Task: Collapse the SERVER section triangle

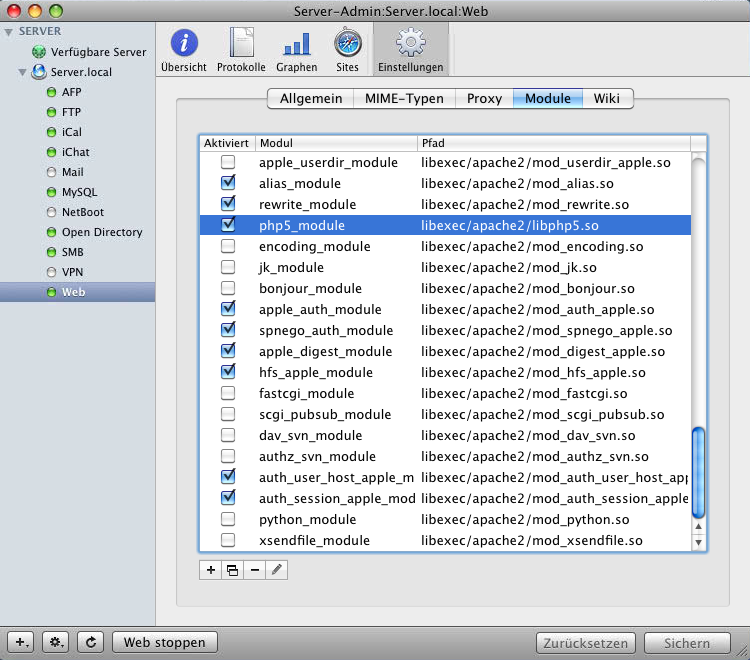Action: click(x=10, y=32)
